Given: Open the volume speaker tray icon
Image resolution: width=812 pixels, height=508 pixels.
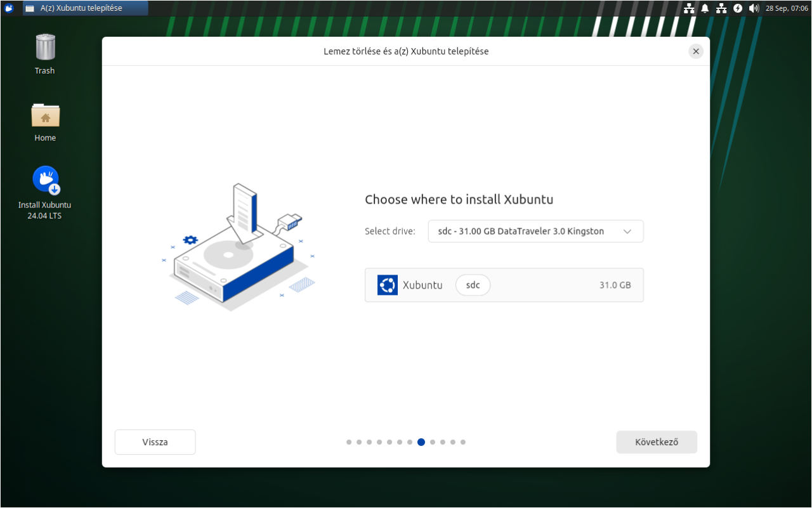Looking at the screenshot, I should [x=754, y=8].
